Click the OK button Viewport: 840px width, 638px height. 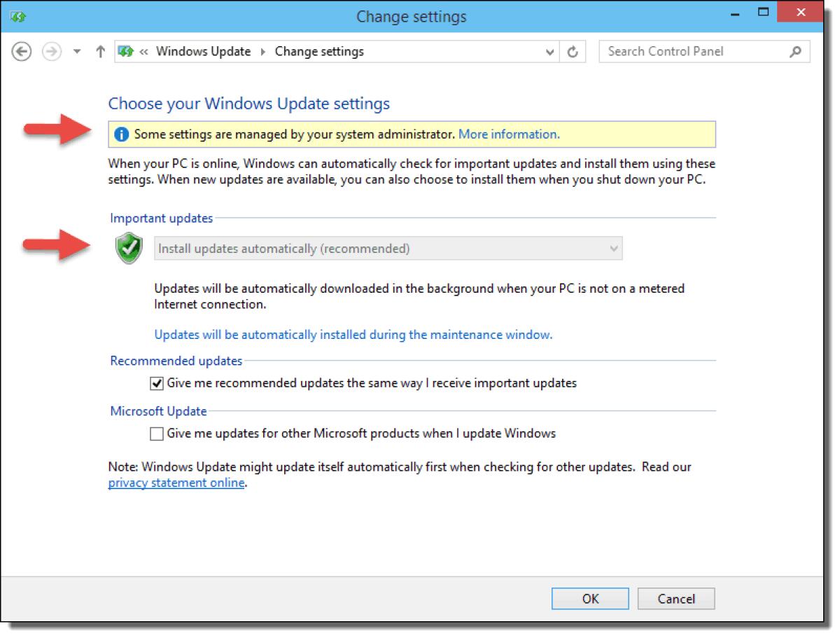[590, 599]
